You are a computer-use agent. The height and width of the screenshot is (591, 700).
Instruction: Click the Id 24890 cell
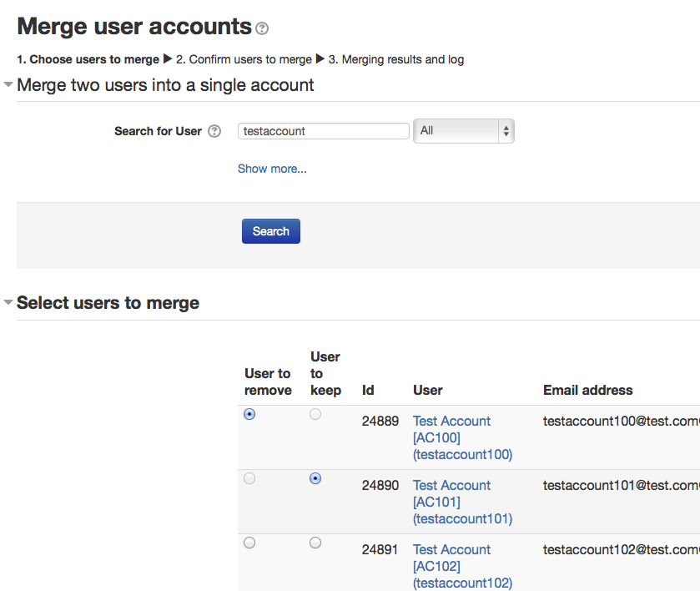pyautogui.click(x=380, y=486)
